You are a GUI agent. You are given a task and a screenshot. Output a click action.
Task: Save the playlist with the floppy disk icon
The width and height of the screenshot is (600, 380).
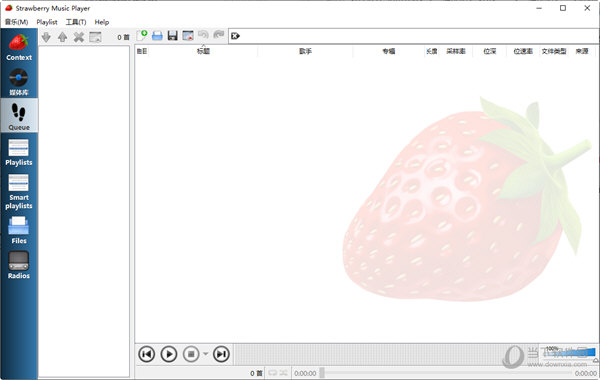click(173, 36)
